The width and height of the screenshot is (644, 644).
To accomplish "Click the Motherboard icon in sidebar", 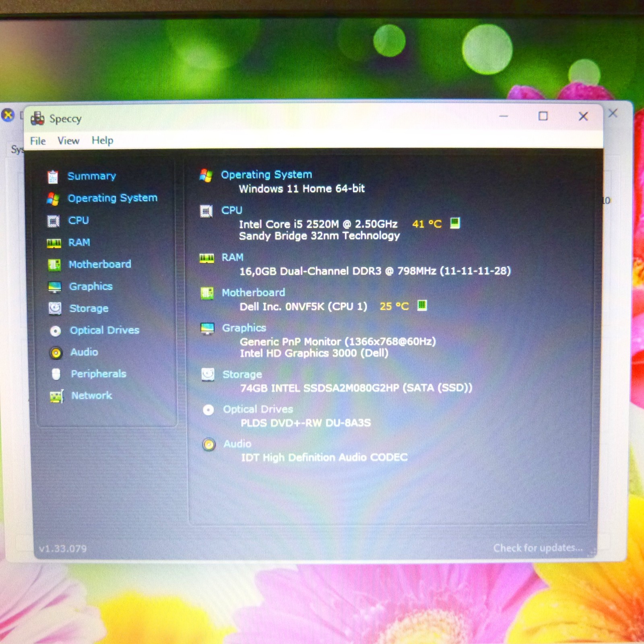I will pyautogui.click(x=54, y=265).
